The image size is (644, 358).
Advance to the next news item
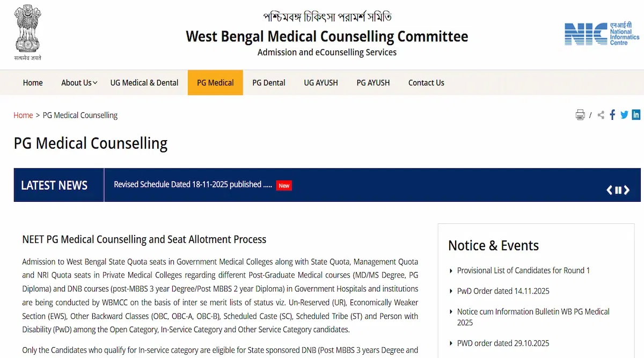pos(626,189)
